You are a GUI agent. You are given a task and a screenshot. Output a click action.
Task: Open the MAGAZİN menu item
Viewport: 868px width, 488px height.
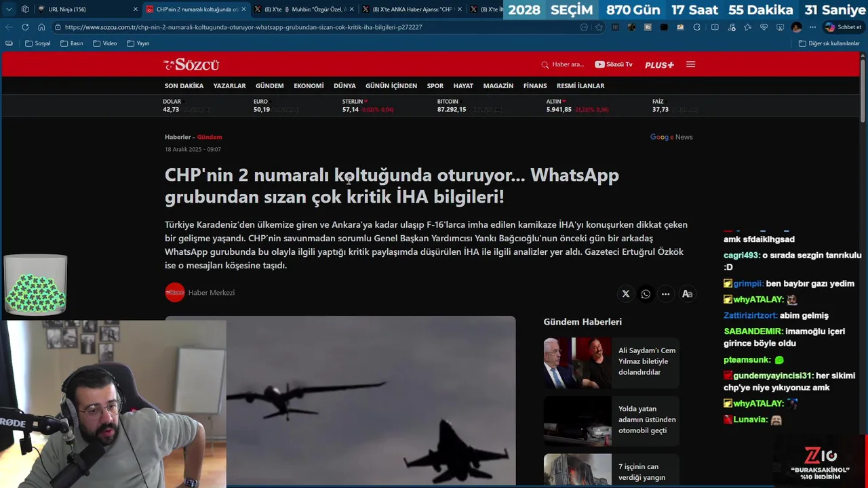click(498, 86)
